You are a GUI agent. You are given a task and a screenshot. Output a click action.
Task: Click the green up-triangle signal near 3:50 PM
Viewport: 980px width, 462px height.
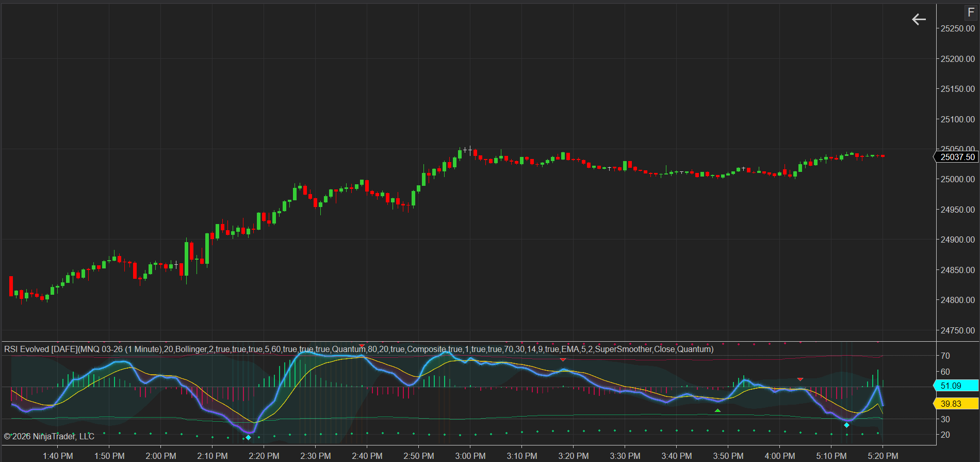tap(717, 410)
